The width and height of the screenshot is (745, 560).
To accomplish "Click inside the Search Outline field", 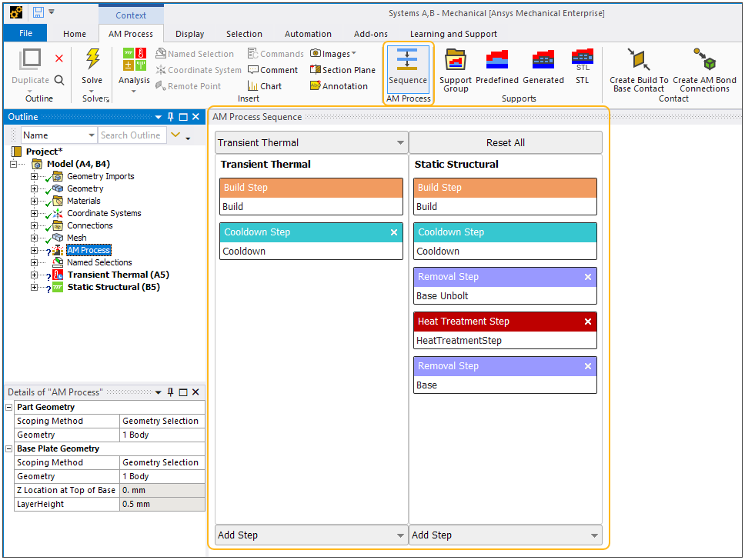I will (x=131, y=135).
